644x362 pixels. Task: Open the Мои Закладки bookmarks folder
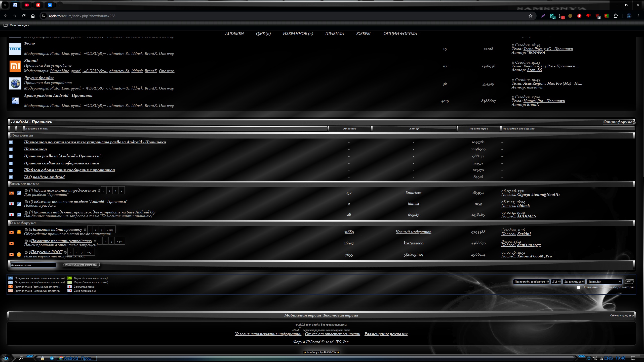[16, 25]
